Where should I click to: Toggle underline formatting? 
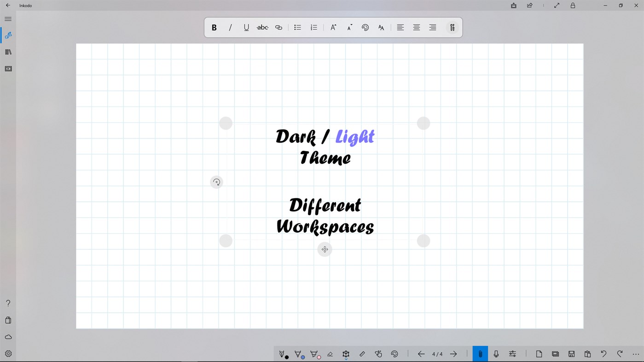point(246,27)
